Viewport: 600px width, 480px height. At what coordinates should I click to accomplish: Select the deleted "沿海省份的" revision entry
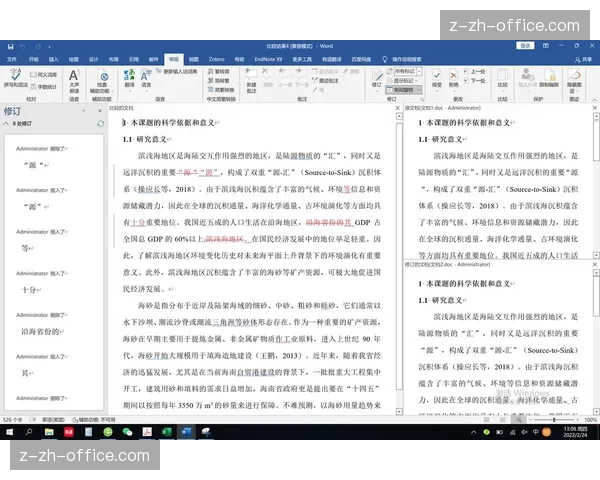coord(41,331)
